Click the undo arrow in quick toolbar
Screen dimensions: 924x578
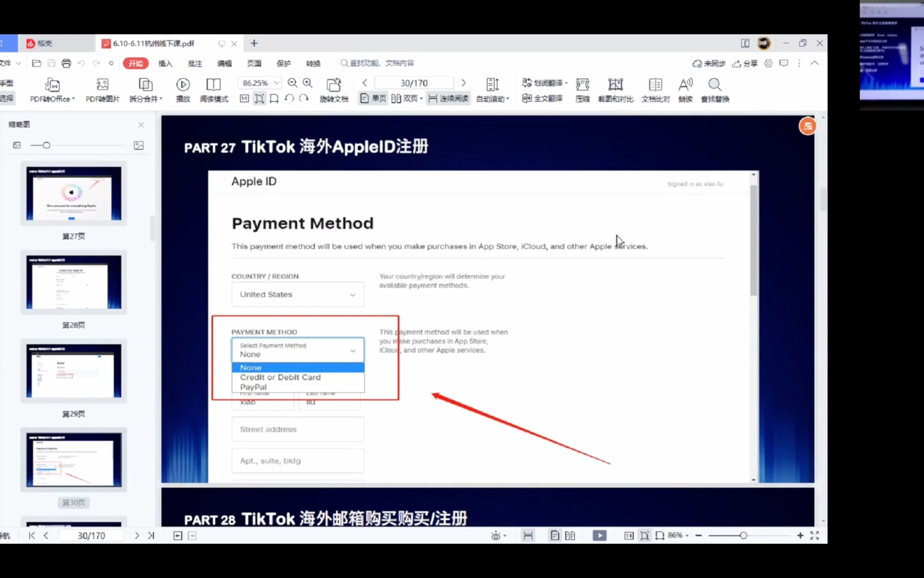click(81, 63)
